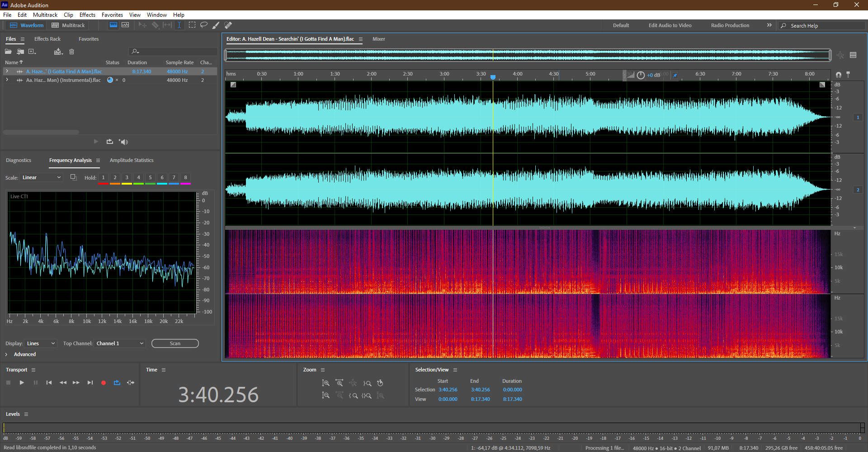The width and height of the screenshot is (868, 452).
Task: Click the fade in handle on waveform
Action: [x=233, y=85]
